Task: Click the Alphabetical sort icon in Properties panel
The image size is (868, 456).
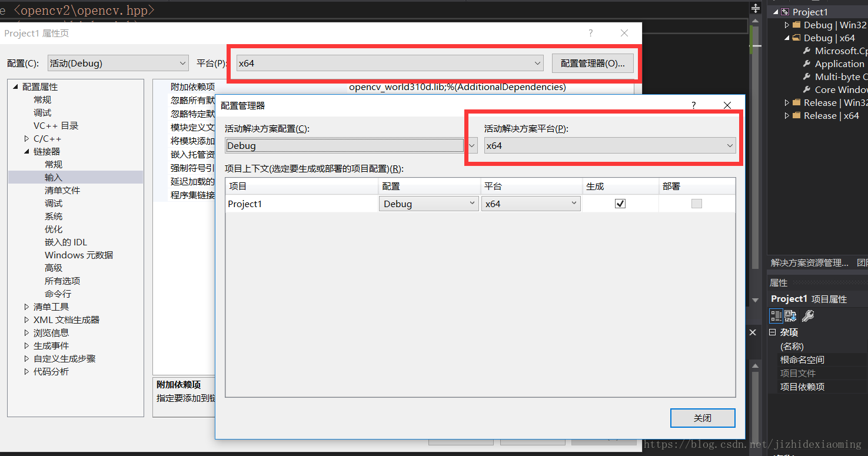Action: 790,316
